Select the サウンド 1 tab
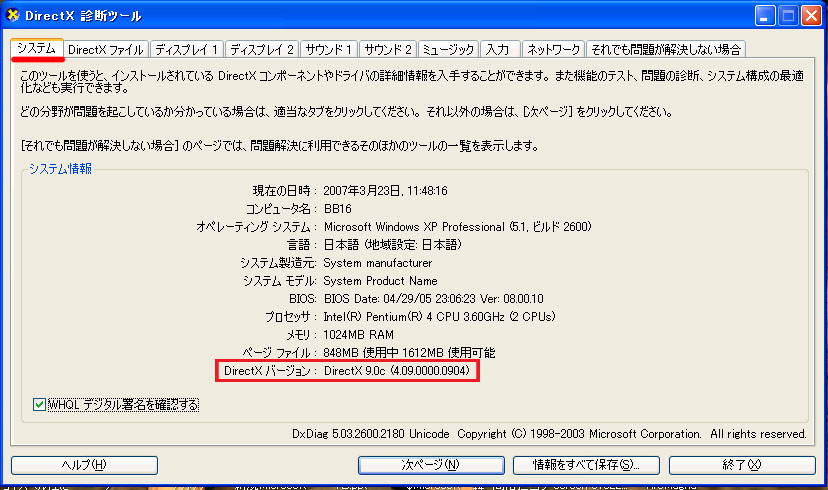This screenshot has width=828, height=490. coord(329,50)
